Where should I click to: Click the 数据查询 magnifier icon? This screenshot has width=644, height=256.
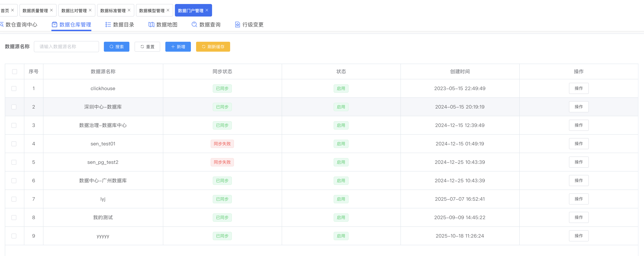tap(194, 25)
